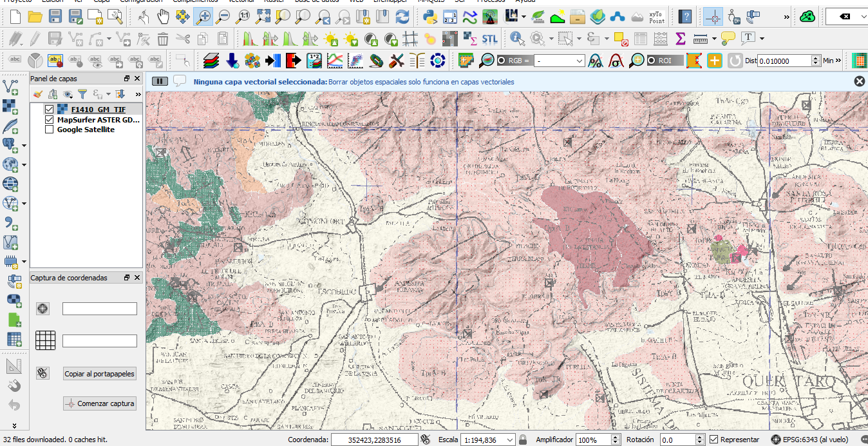Activate the Zoom Out magnifier tool
This screenshot has height=446, width=868.
point(223,17)
